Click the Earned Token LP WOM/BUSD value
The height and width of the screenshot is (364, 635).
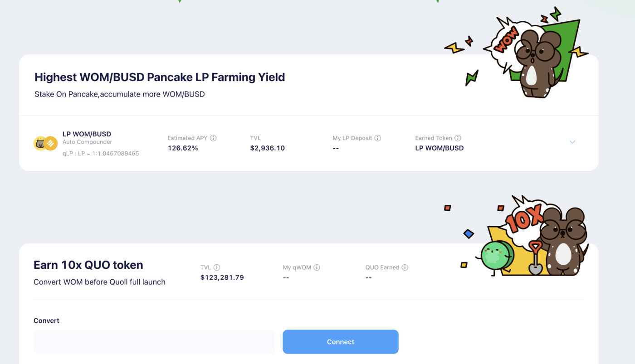click(x=440, y=148)
